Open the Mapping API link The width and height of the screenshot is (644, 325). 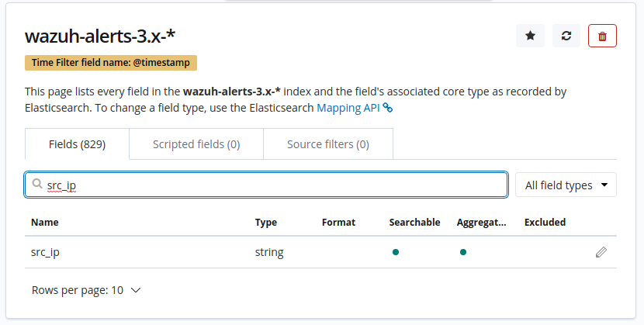348,108
